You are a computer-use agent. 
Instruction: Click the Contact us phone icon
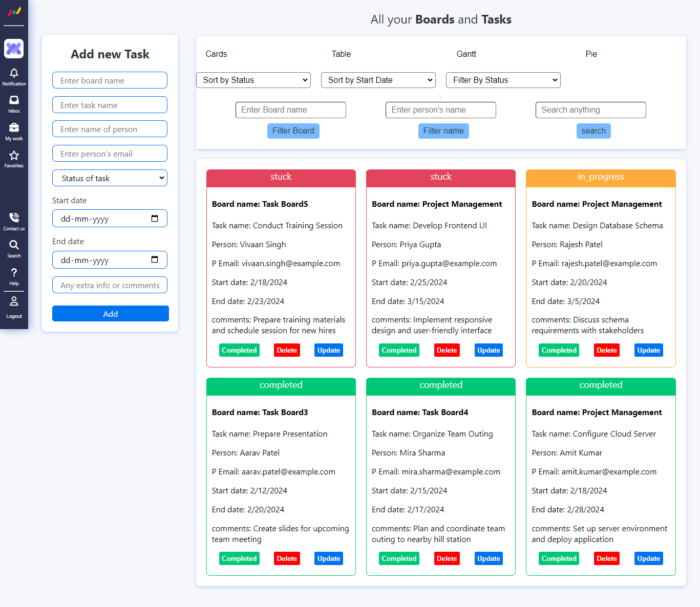click(x=14, y=218)
